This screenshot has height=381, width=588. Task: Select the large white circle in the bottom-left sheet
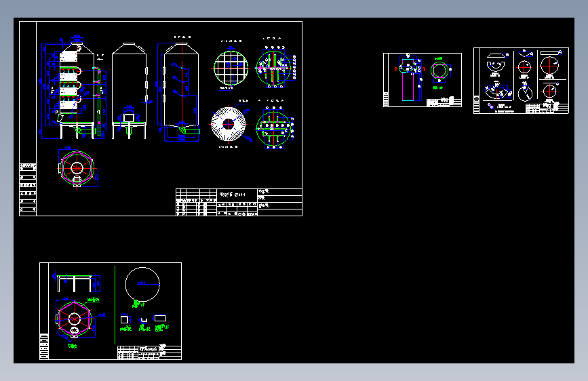tap(142, 284)
